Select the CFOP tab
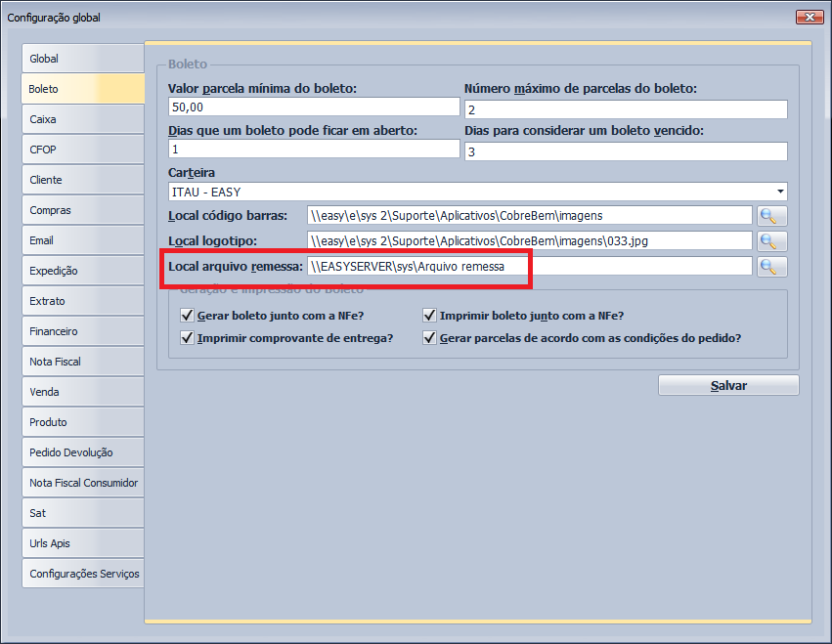Image resolution: width=832 pixels, height=644 pixels. (x=82, y=150)
